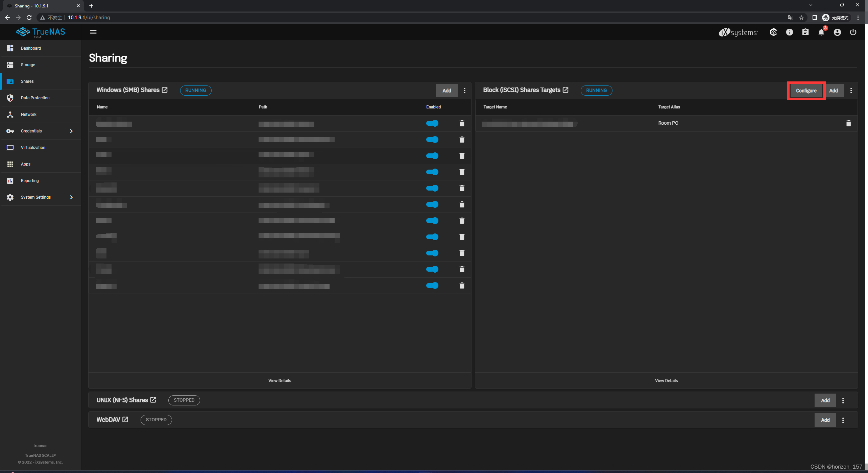Delete the Room PC iSCSI target
868x473 pixels.
point(849,123)
